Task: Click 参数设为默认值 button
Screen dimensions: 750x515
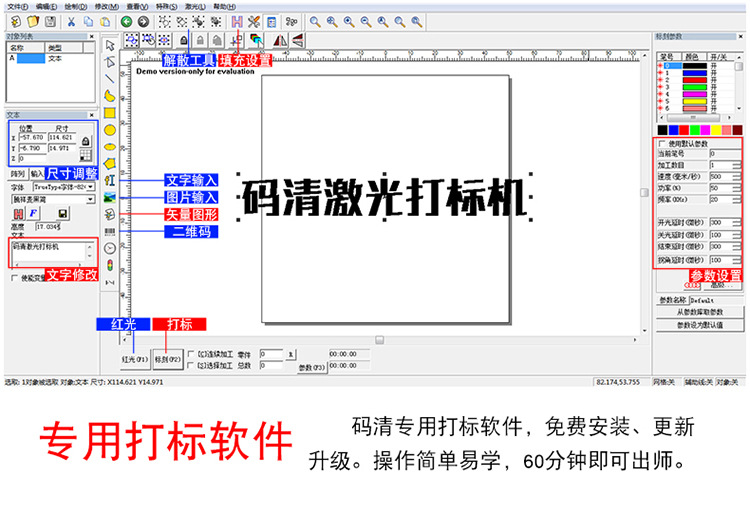Action: coord(700,325)
